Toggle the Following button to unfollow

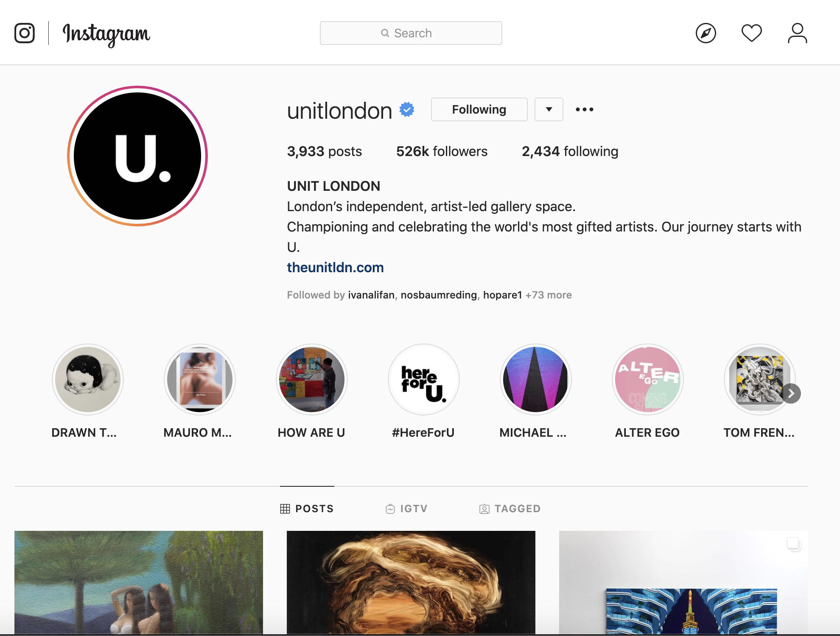pos(479,109)
